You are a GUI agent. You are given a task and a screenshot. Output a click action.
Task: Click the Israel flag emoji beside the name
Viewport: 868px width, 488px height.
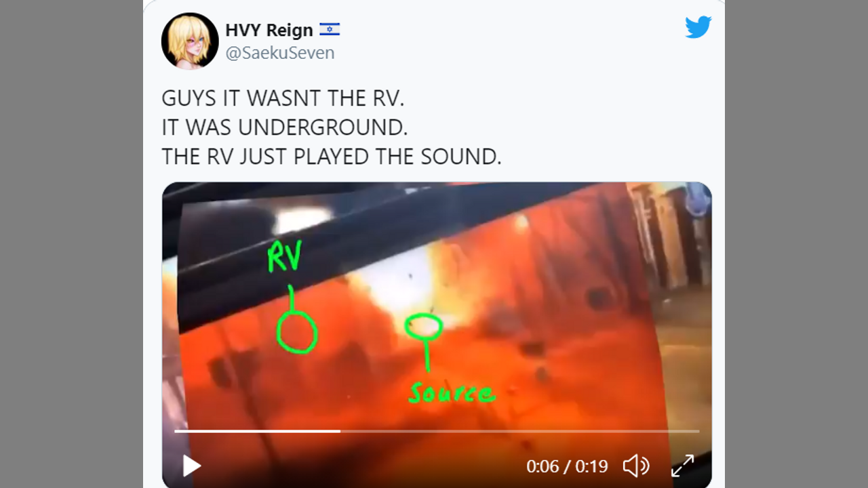330,30
